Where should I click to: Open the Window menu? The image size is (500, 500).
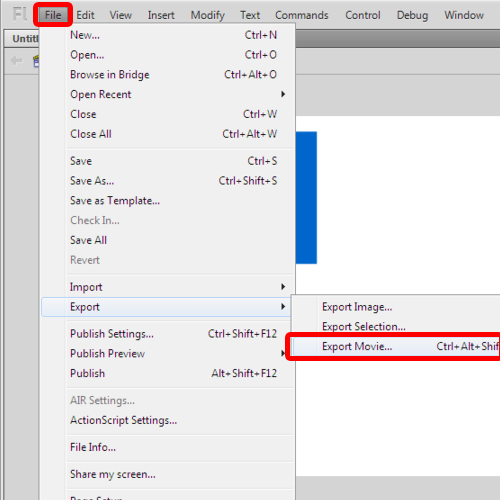pyautogui.click(x=464, y=15)
